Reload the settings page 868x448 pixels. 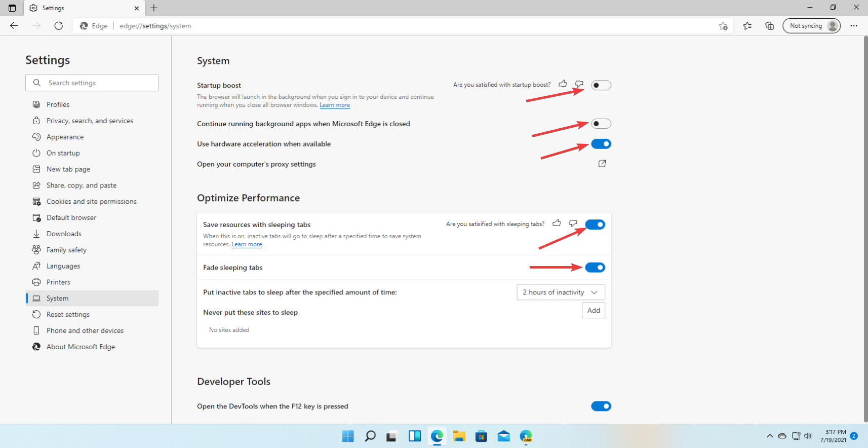coord(59,26)
